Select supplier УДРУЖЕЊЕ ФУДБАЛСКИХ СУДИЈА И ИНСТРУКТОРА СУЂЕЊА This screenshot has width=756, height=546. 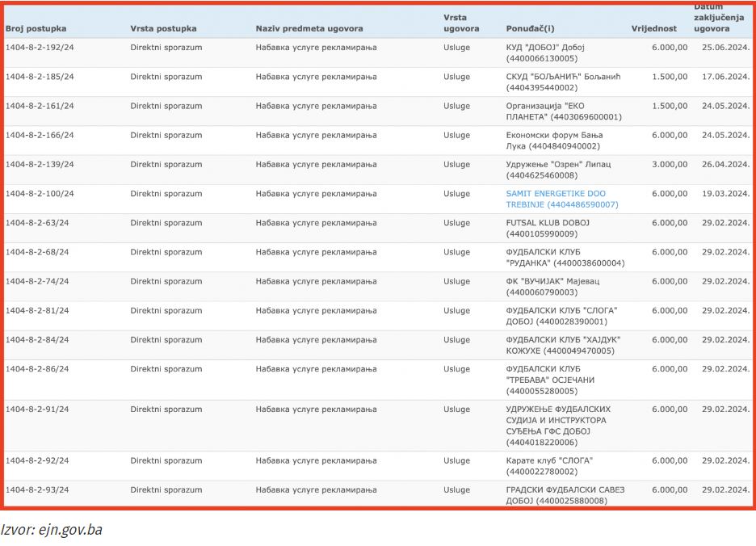[x=558, y=426]
